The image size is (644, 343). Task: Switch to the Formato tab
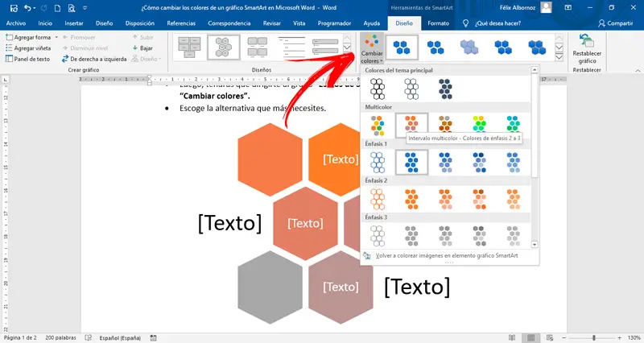438,23
